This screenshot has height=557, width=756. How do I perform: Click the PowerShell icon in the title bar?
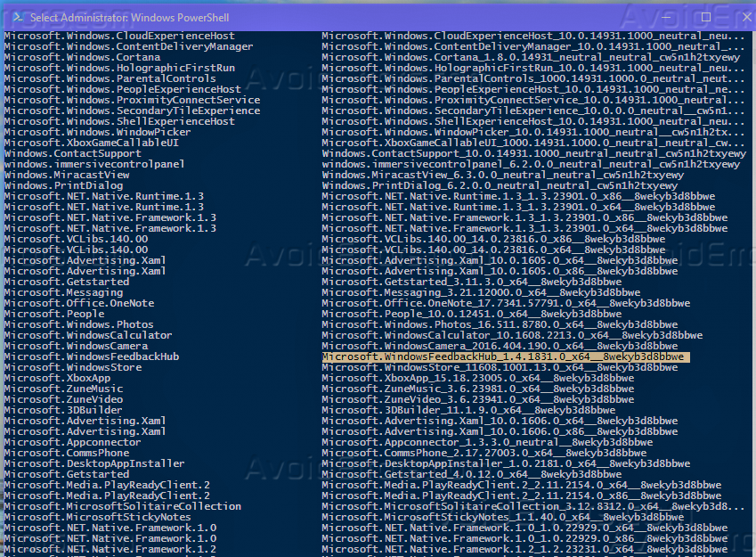click(x=20, y=17)
